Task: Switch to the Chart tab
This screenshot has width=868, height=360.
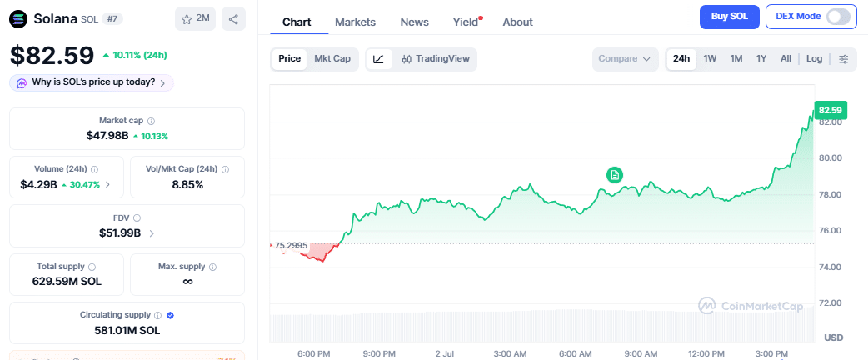Action: point(297,22)
